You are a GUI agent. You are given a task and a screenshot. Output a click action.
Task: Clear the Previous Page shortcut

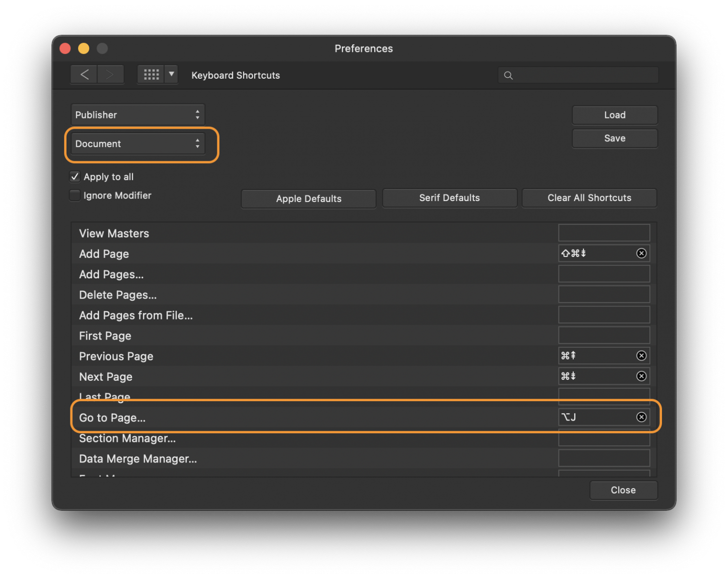coord(641,356)
